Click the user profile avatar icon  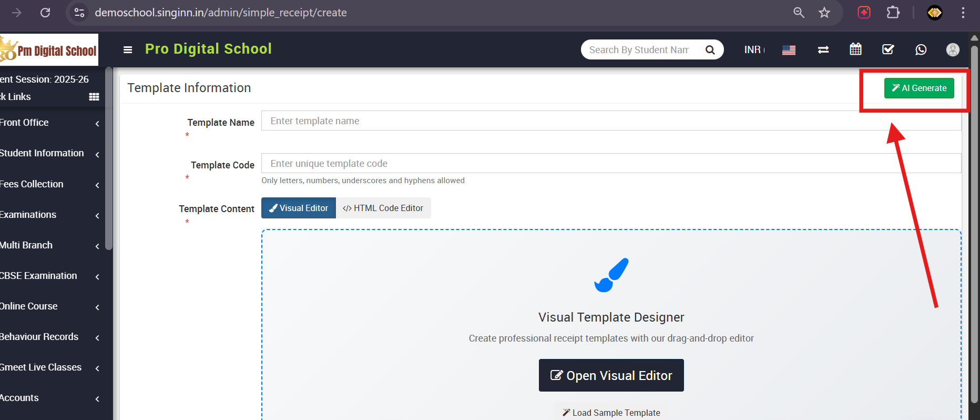point(953,49)
